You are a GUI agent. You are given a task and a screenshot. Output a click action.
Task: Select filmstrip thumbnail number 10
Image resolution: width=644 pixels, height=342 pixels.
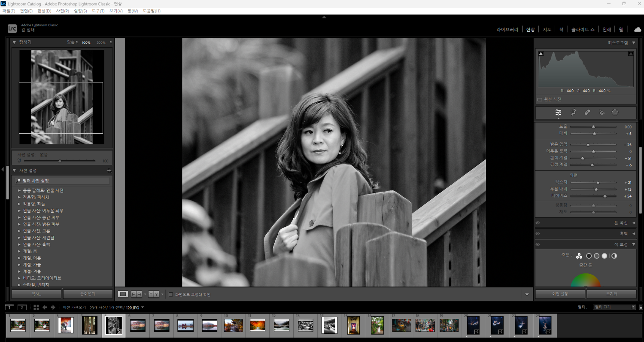pos(233,325)
